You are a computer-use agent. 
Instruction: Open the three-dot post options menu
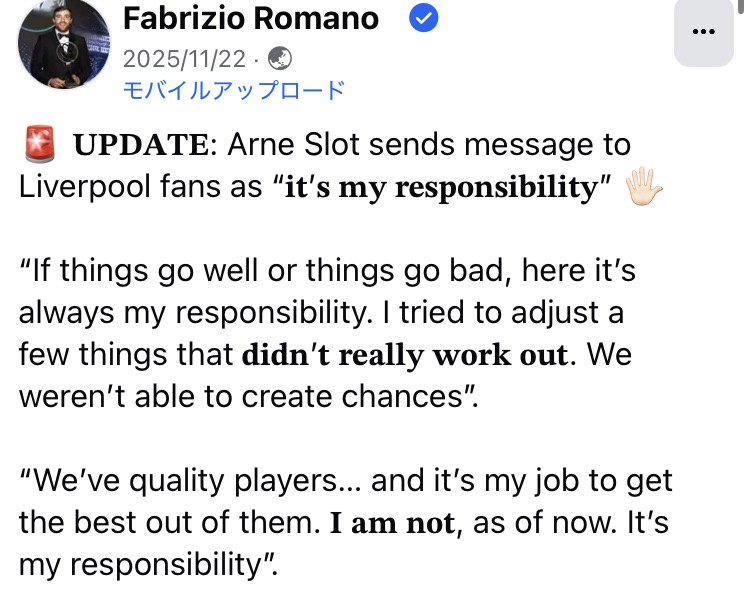pyautogui.click(x=704, y=30)
